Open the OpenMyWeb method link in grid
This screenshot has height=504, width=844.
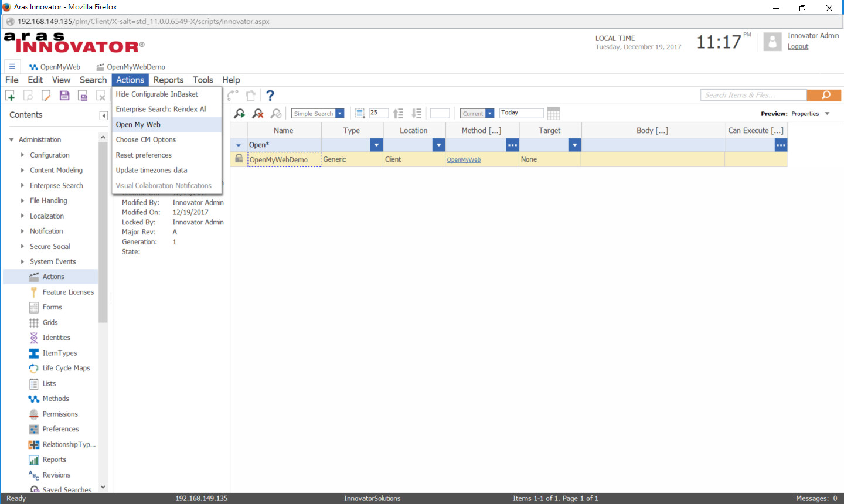coord(464,160)
